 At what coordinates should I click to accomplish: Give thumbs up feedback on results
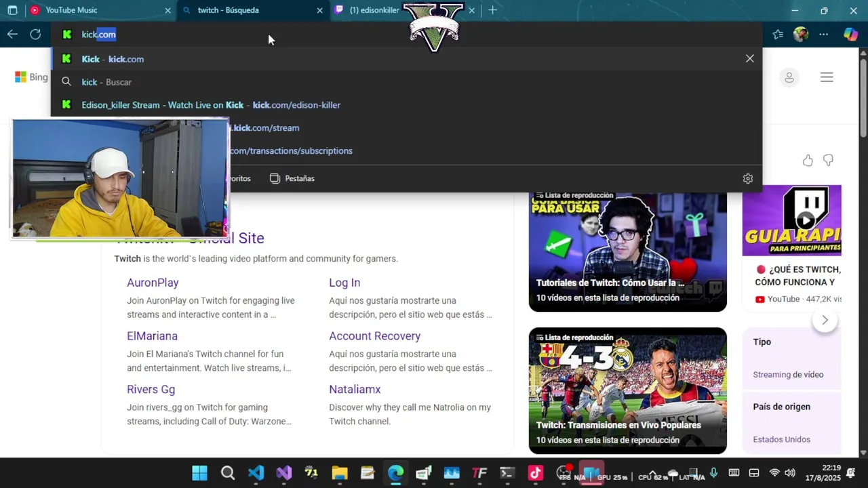coord(808,161)
